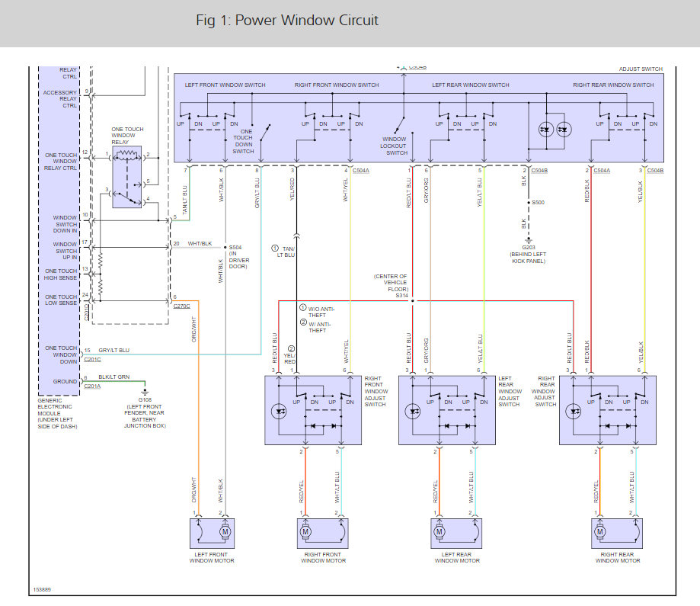Click the One Touch Window Relay coil symbol
This screenshot has height=606, width=700.
[127, 155]
